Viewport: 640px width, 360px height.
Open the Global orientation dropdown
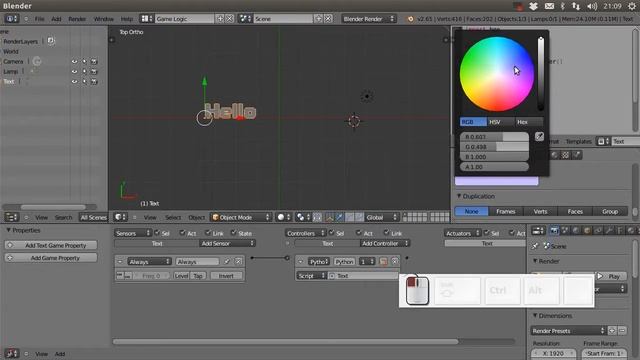coord(382,217)
